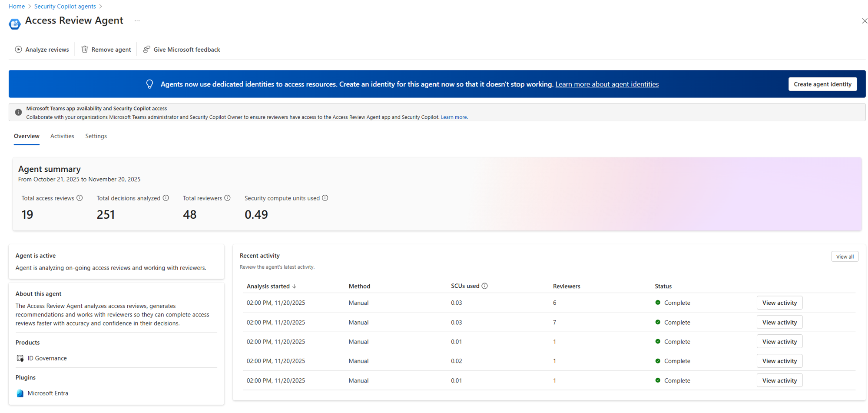Click the Remove agent trash icon
Viewport: 868px width, 413px height.
(84, 49)
